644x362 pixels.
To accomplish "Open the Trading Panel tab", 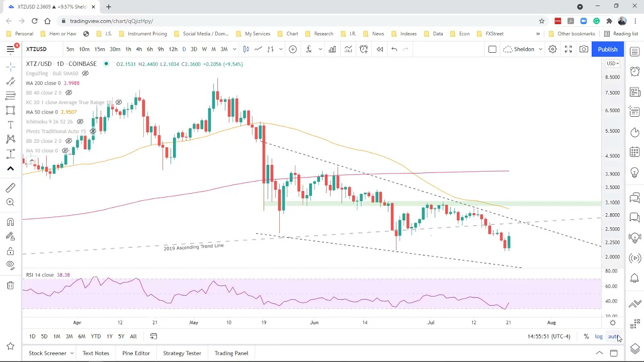I will coord(231,353).
